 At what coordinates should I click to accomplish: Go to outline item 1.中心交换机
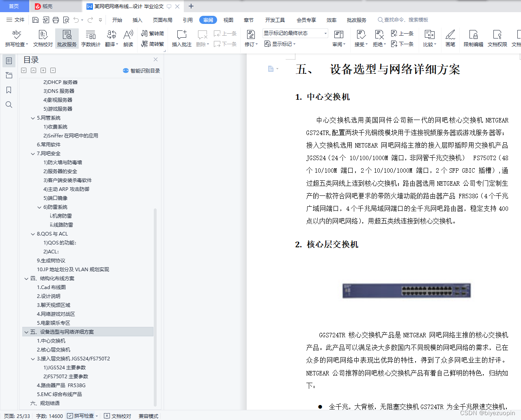pyautogui.click(x=51, y=341)
